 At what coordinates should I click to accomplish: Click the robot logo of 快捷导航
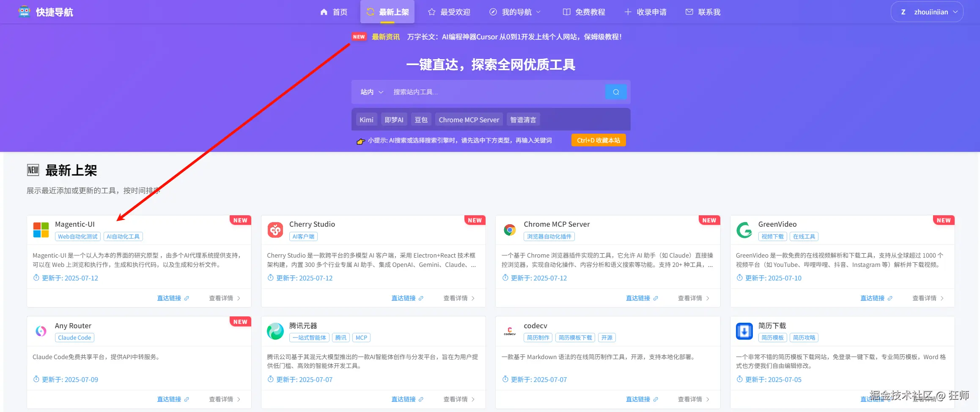24,12
